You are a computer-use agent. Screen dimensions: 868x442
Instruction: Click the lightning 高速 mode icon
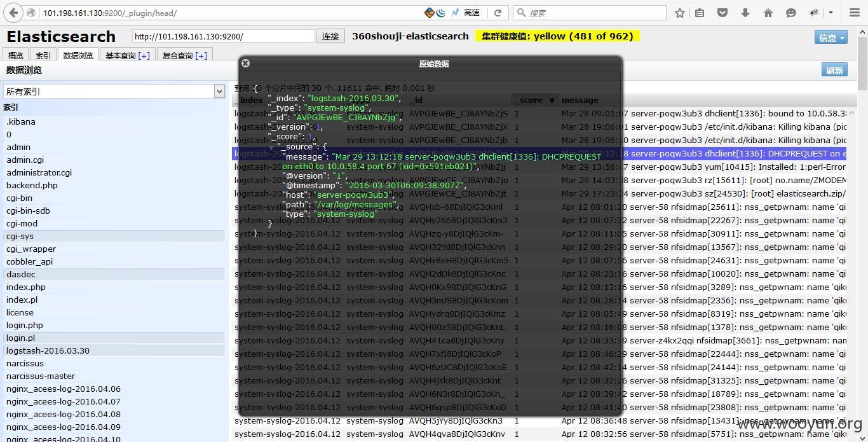tap(456, 13)
